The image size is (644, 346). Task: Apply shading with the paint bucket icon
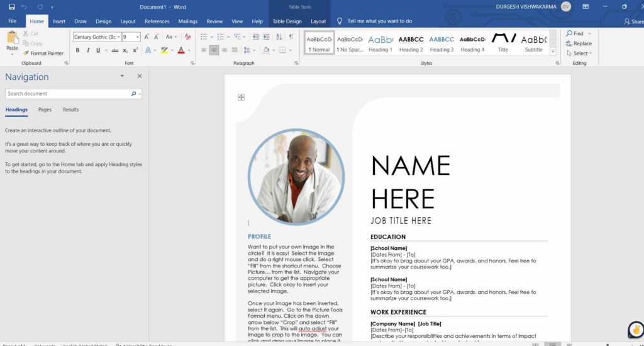(x=266, y=50)
